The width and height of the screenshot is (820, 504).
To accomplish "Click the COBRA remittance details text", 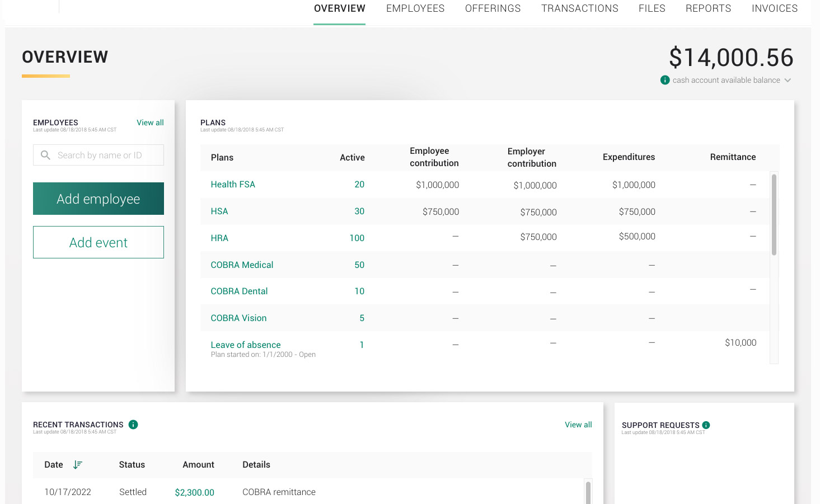I will [279, 492].
